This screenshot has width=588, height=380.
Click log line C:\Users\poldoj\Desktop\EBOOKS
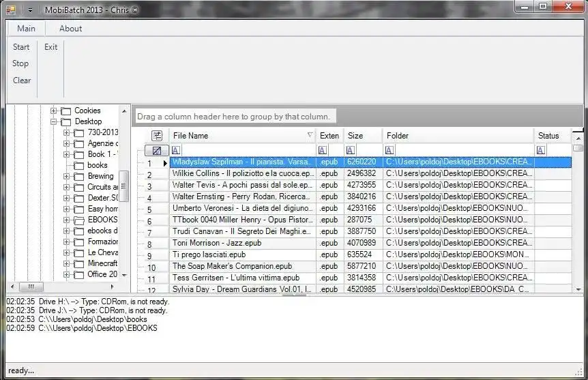click(98, 328)
